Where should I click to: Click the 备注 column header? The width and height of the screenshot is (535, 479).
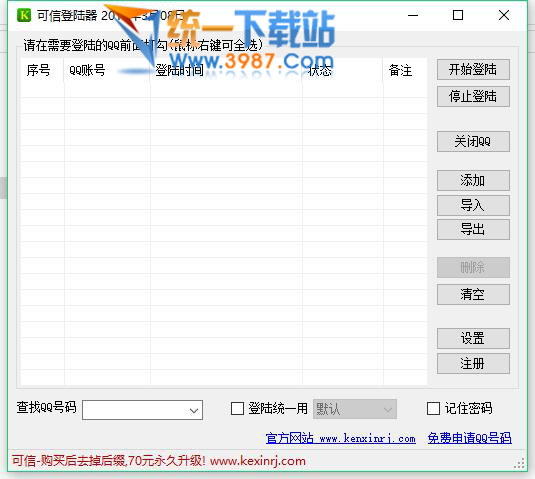point(401,70)
